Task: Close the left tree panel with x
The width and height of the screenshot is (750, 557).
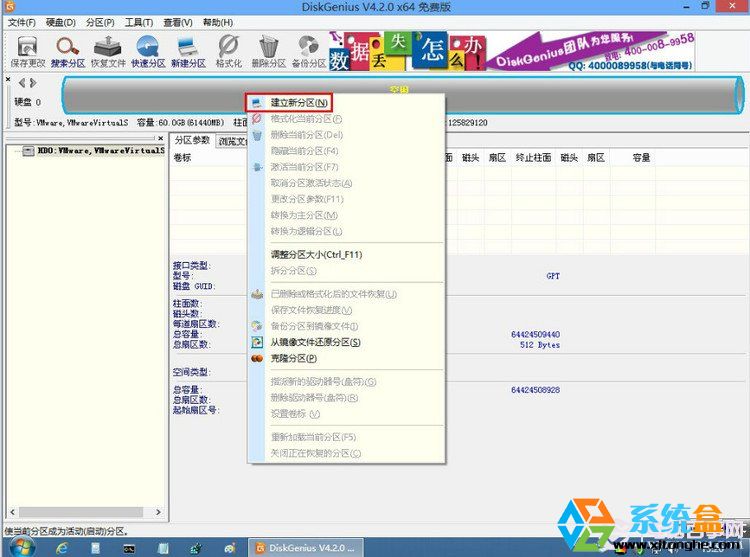Action: point(161,138)
